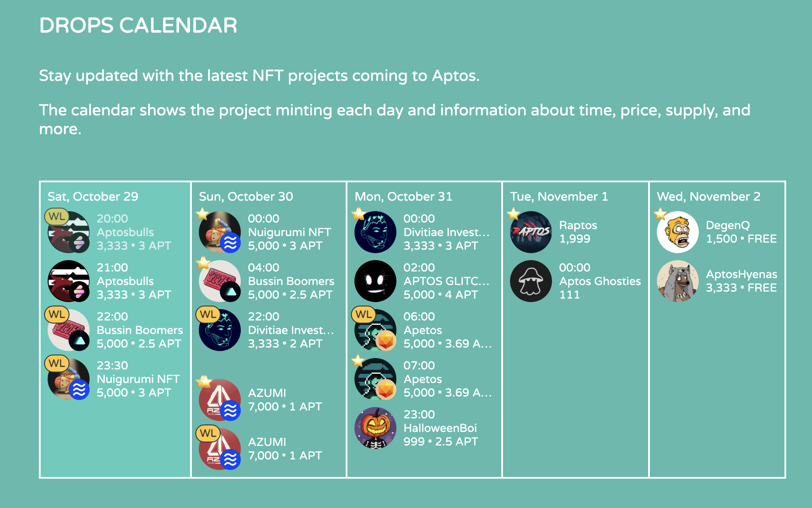Click the WL badge on 20:00 Aptosbulls
Screen dimensions: 812x508
tap(57, 216)
